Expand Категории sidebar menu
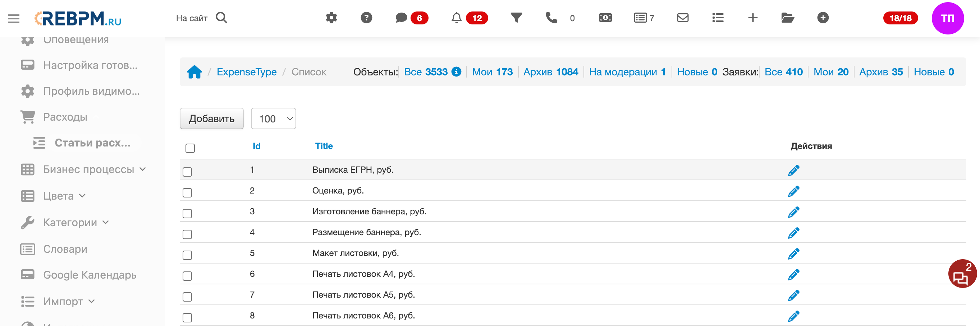This screenshot has height=326, width=980. click(65, 222)
